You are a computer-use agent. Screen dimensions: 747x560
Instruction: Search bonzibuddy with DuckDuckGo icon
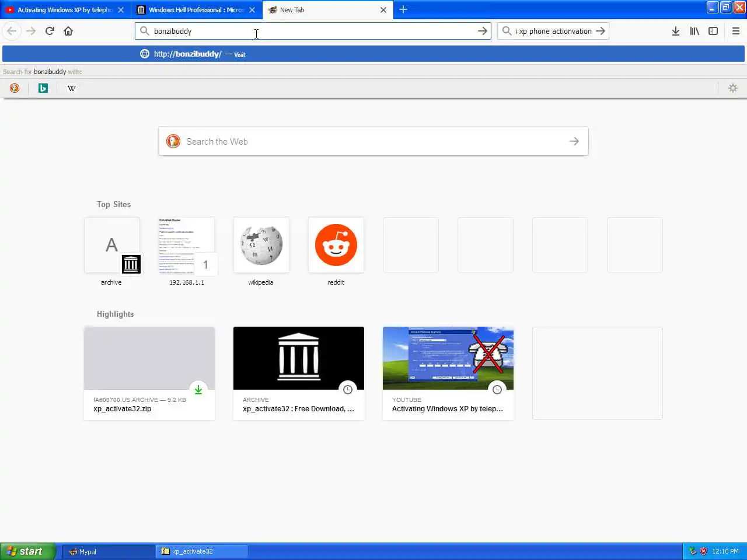[15, 88]
